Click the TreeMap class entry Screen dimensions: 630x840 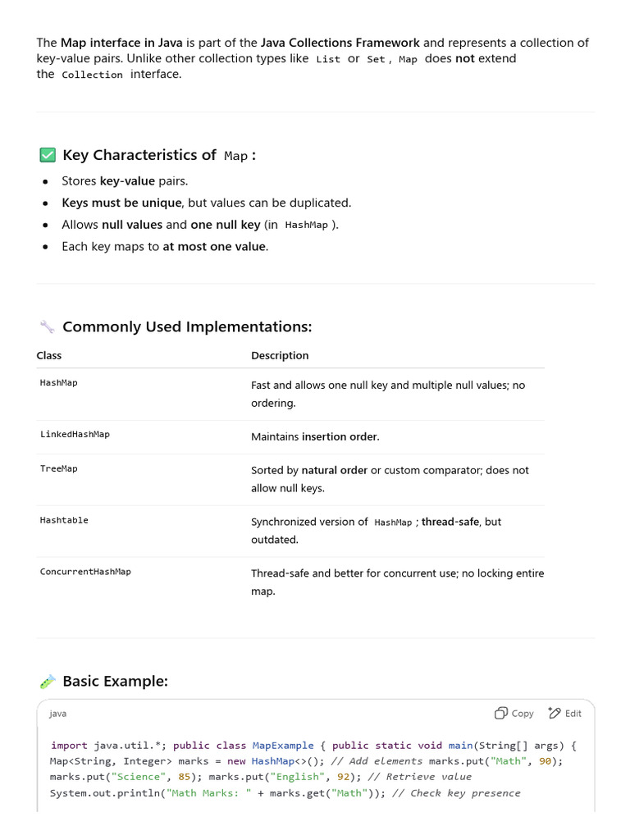(59, 469)
